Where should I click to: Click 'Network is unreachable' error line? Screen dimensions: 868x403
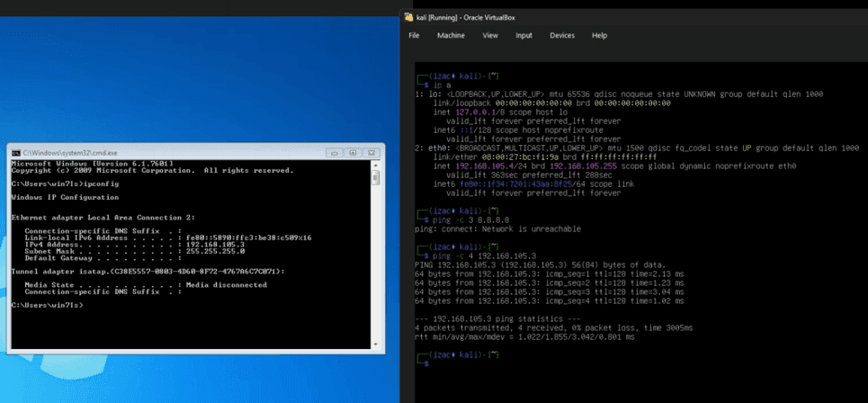pos(497,228)
